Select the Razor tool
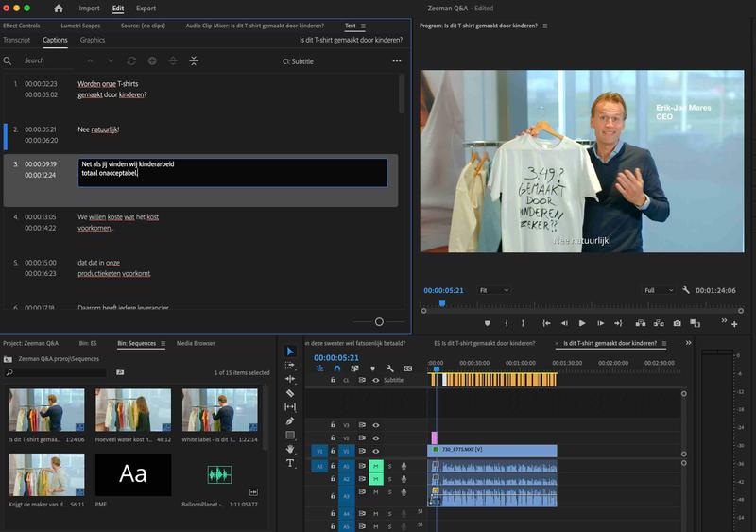This screenshot has height=532, width=756. [290, 393]
